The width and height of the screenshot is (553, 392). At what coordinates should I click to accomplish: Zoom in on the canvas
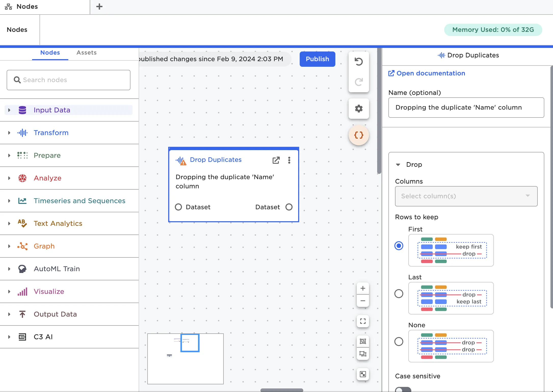(x=363, y=288)
